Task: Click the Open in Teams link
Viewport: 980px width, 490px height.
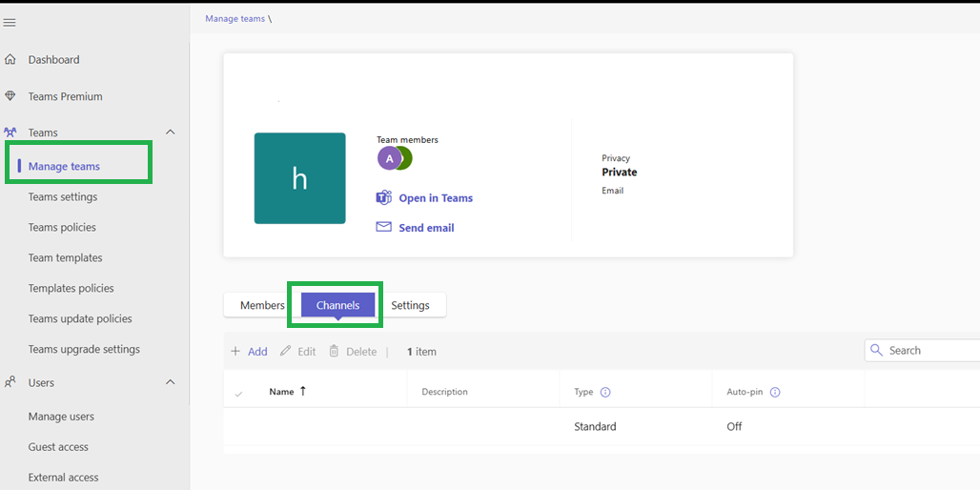Action: (x=436, y=198)
